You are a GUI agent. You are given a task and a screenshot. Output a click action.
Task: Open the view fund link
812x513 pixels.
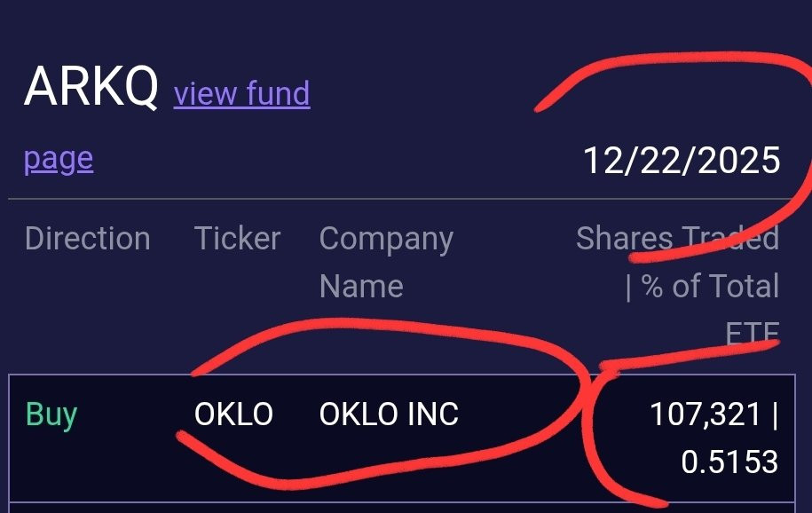[241, 93]
